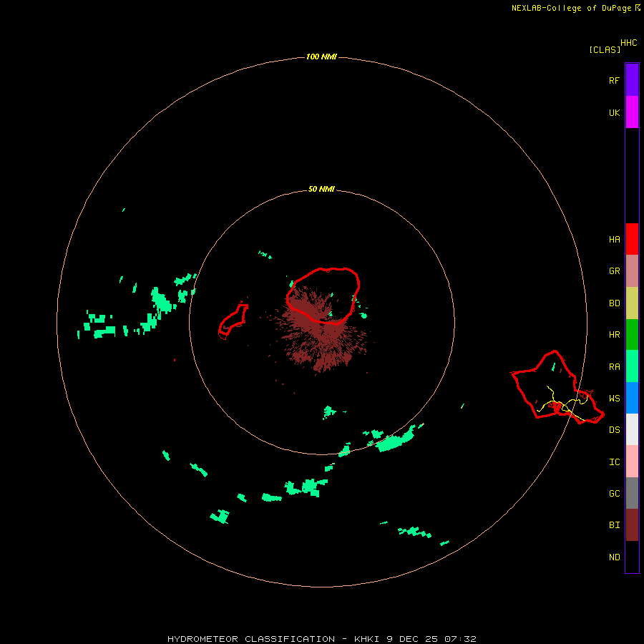Click the RF legend label

click(614, 80)
